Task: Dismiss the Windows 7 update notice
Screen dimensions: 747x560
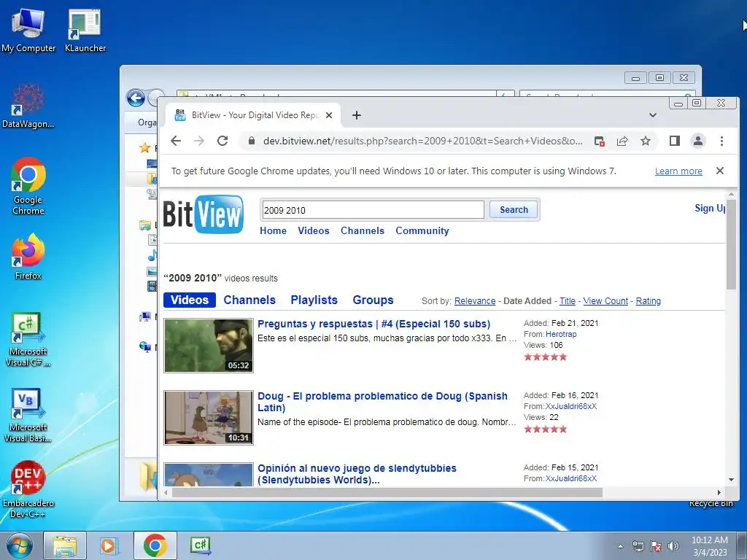Action: pos(720,171)
